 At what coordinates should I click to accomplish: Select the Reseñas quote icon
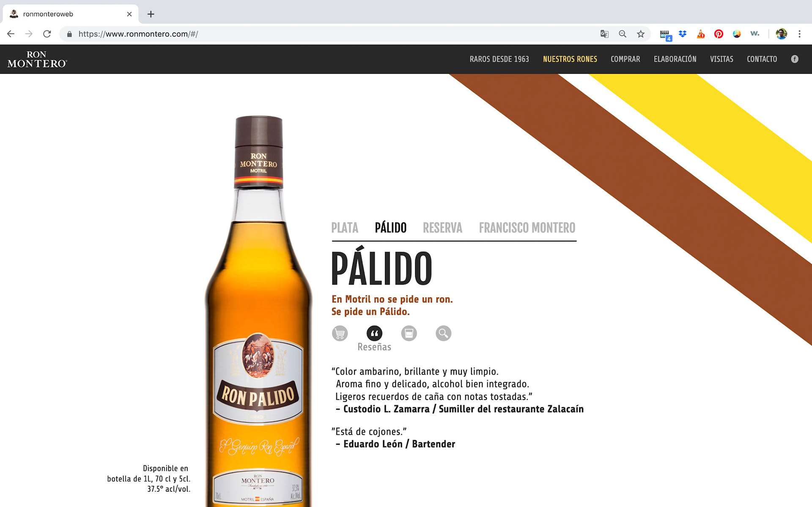click(x=374, y=333)
